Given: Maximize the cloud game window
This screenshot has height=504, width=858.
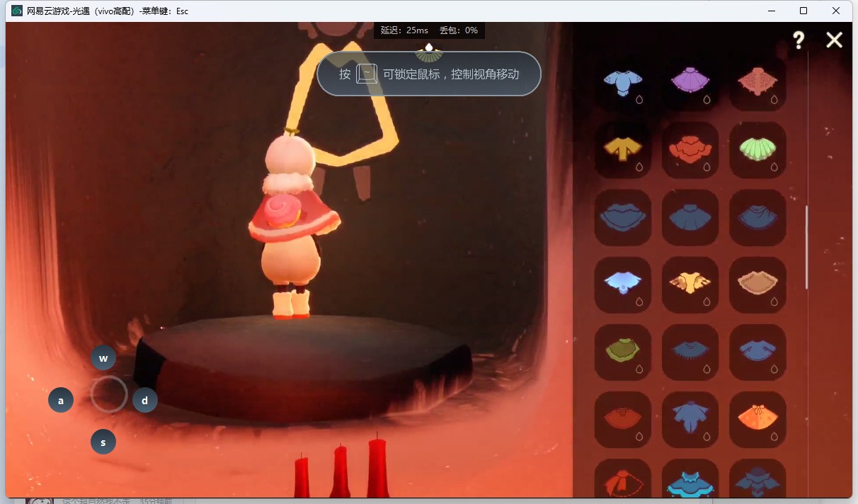Looking at the screenshot, I should click(x=803, y=11).
